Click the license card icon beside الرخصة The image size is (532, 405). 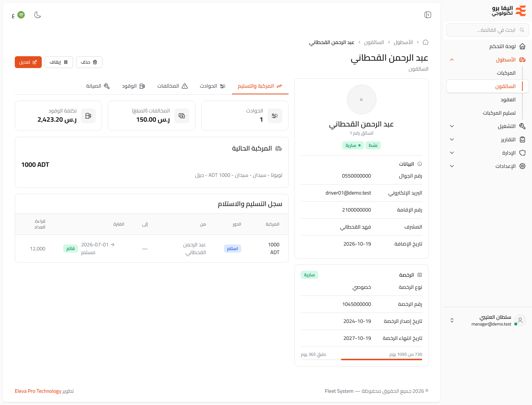tap(420, 275)
